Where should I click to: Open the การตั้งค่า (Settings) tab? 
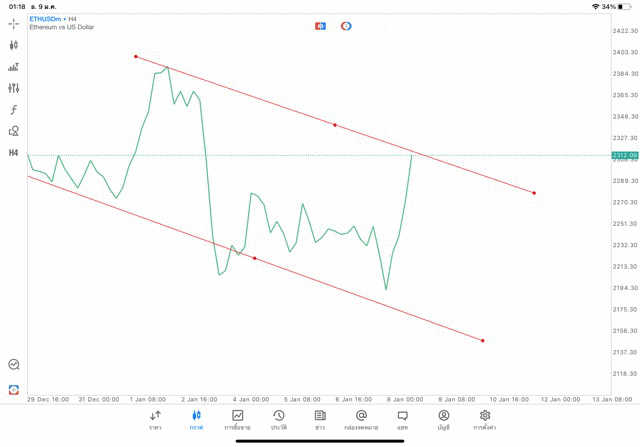point(485,420)
